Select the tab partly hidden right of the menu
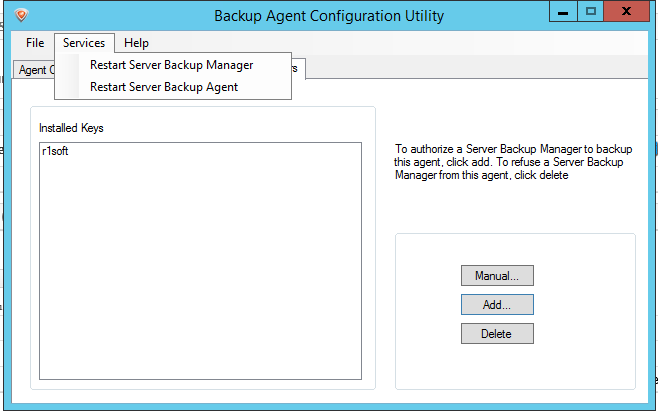The height and width of the screenshot is (413, 658). tap(299, 69)
